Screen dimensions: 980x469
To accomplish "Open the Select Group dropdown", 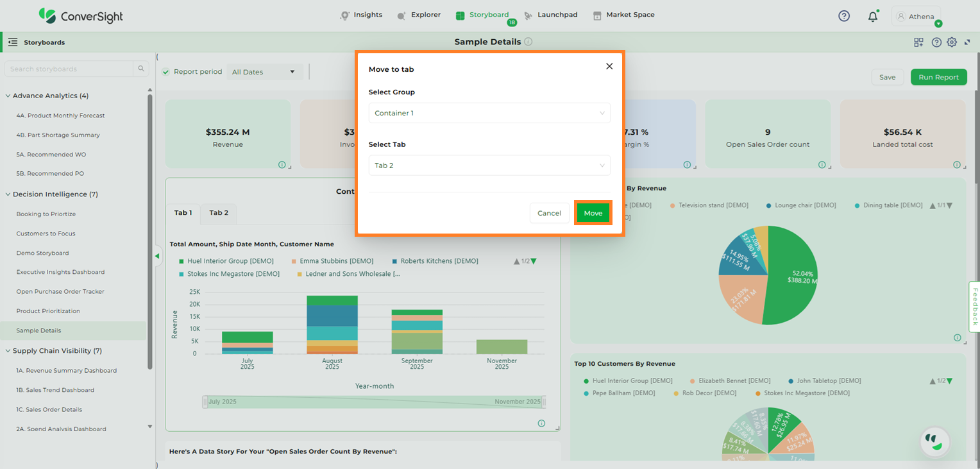I will 489,113.
